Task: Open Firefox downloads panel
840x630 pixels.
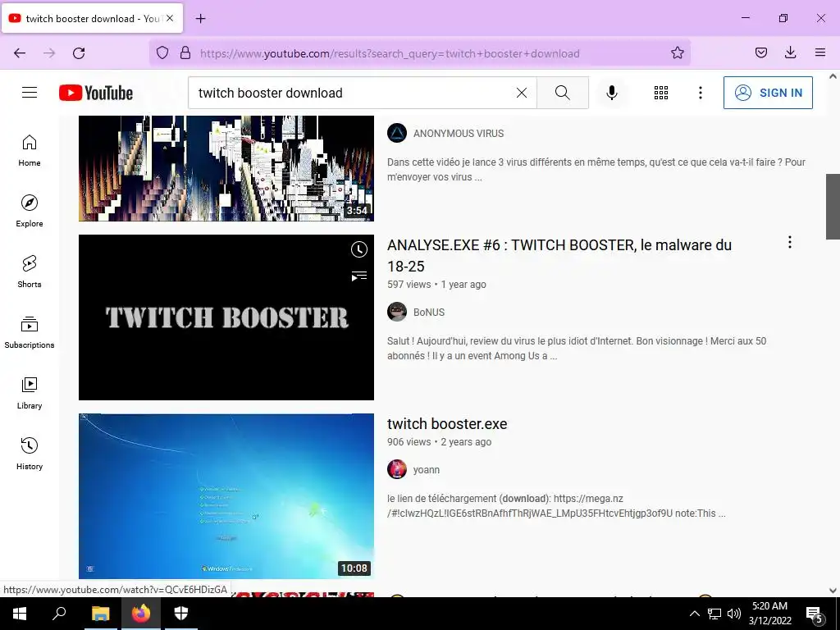Action: 790,53
